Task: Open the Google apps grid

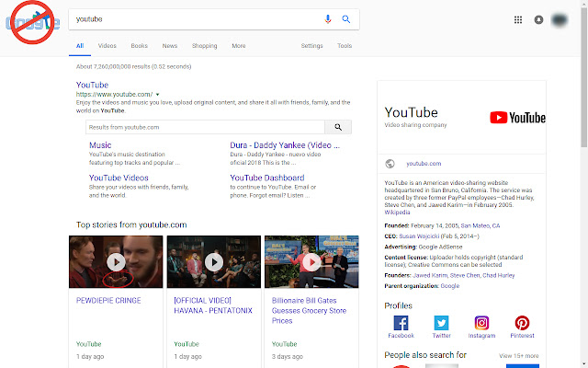Action: pos(518,19)
